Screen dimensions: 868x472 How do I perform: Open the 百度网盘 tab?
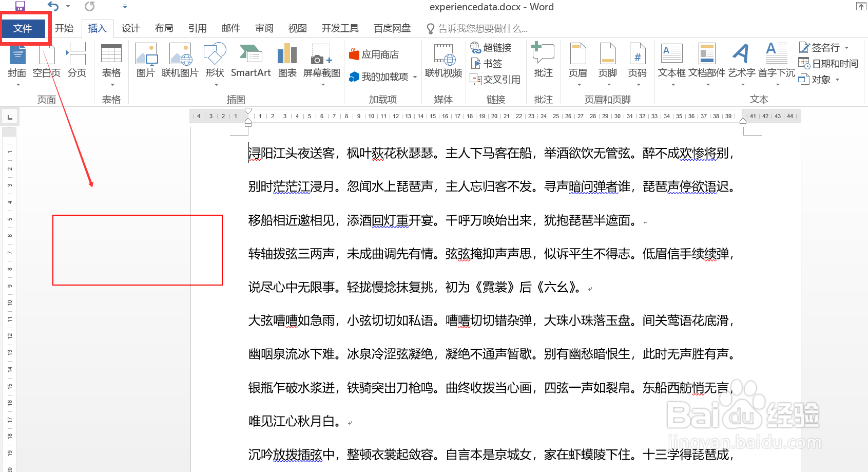point(392,28)
